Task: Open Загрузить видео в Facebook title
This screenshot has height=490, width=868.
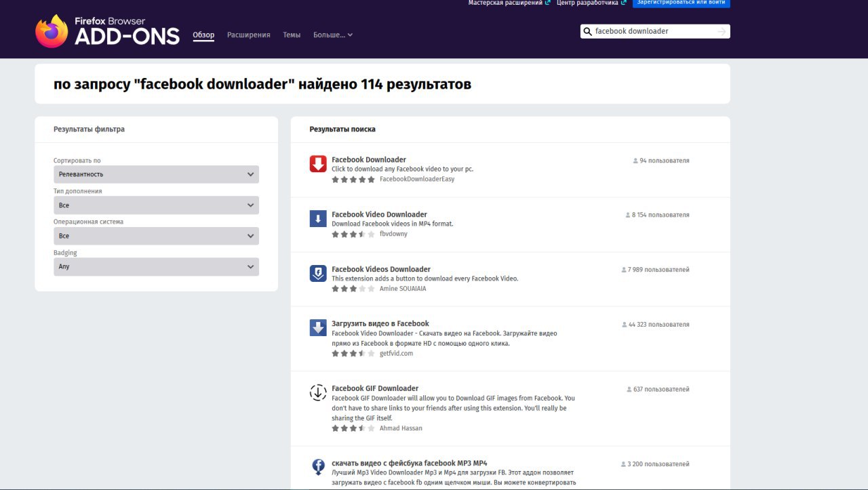Action: point(380,323)
